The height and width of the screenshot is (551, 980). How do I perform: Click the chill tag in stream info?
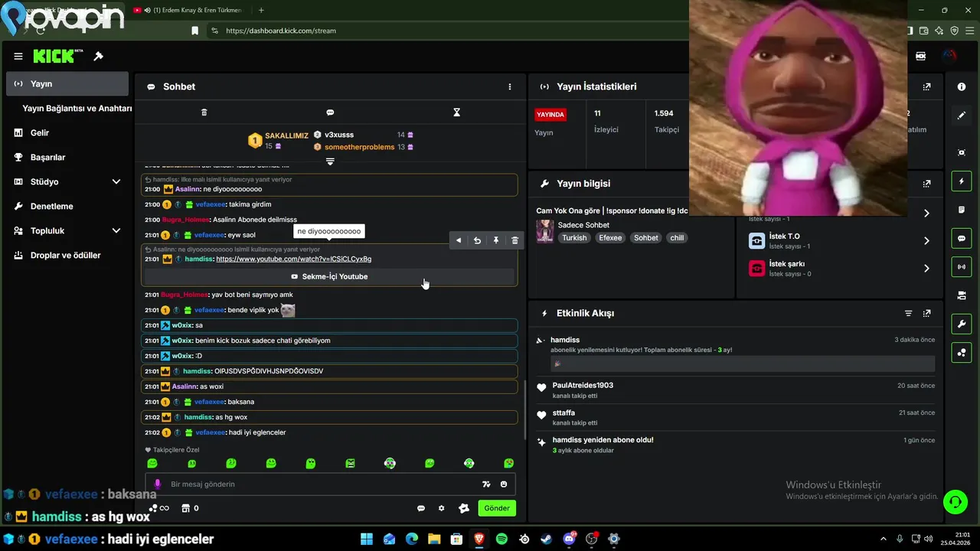(x=677, y=237)
